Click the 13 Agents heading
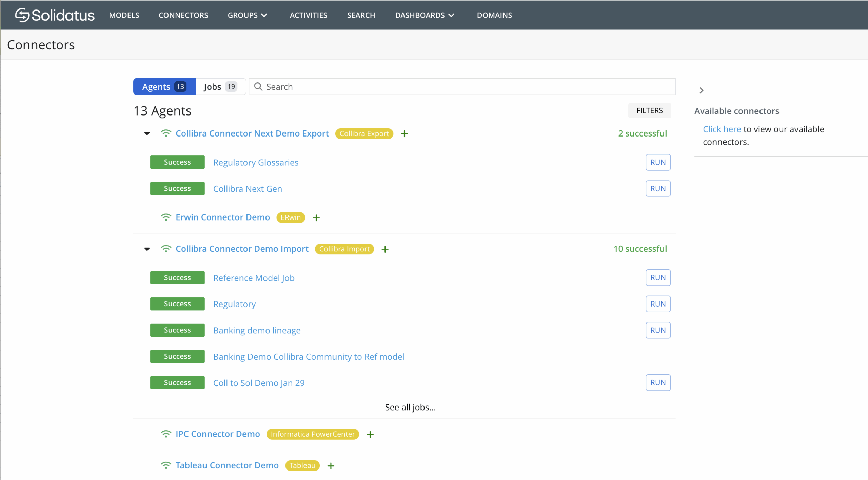This screenshot has height=480, width=868. click(162, 111)
